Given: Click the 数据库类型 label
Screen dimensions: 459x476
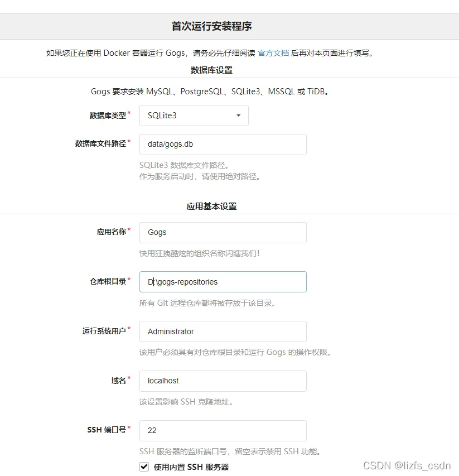Looking at the screenshot, I should tap(108, 116).
